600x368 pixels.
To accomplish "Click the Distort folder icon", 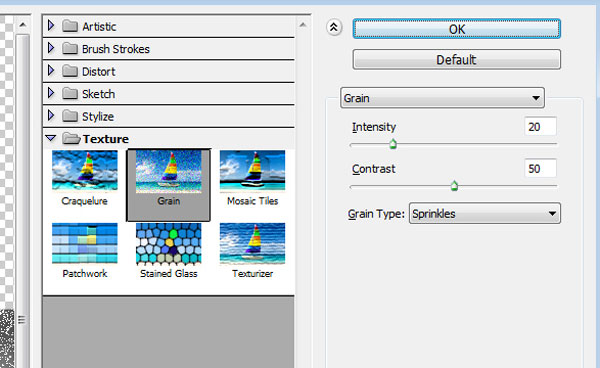I will point(70,71).
